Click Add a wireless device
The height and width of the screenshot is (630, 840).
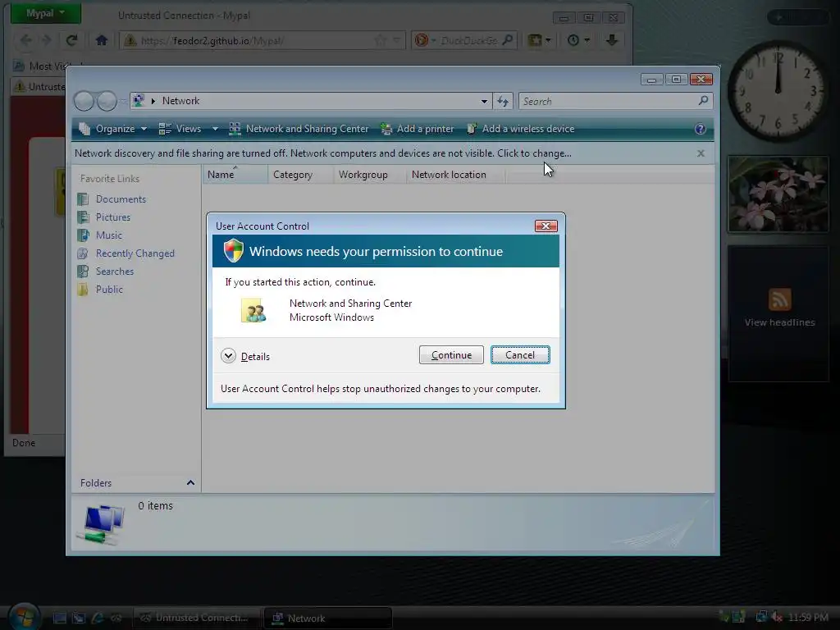coord(520,129)
